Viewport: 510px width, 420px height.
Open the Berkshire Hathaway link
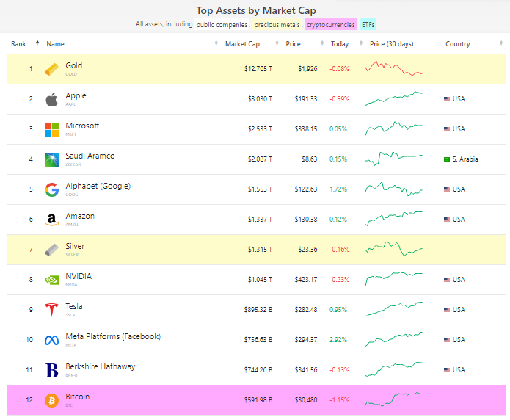point(101,367)
